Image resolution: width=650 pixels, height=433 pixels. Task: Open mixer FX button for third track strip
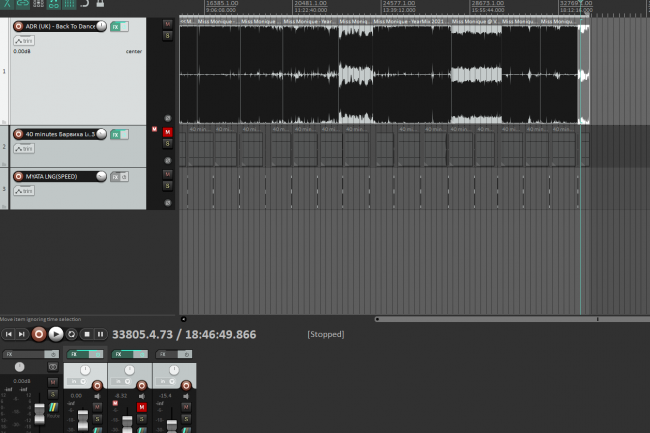click(167, 354)
